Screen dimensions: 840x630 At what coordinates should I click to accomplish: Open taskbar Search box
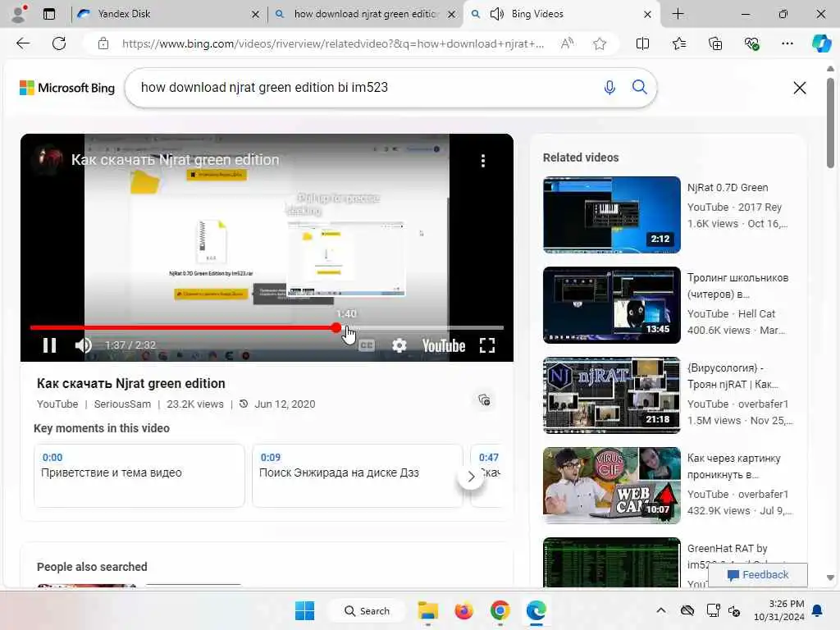pos(367,610)
